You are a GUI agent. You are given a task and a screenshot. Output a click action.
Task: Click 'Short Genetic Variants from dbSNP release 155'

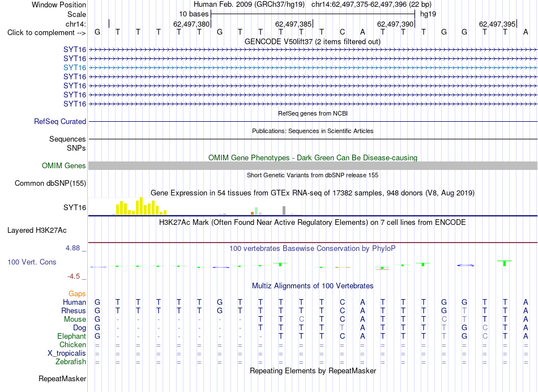(x=313, y=175)
